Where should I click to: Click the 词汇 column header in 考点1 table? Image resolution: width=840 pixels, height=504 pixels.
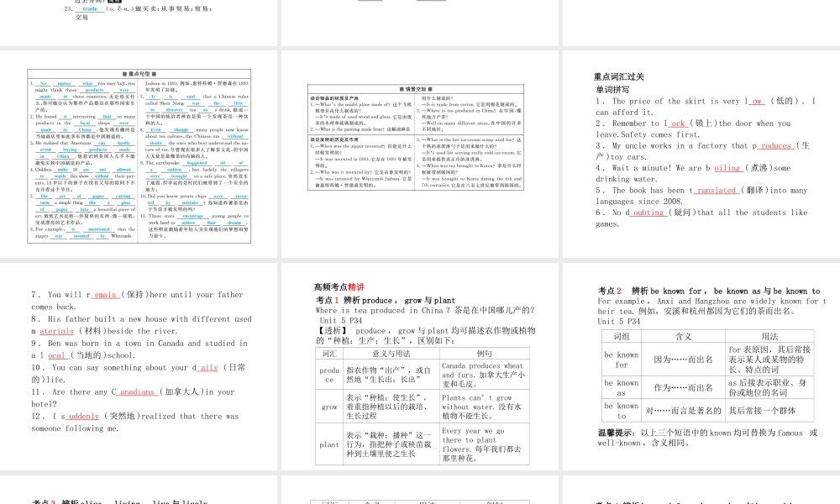329,354
